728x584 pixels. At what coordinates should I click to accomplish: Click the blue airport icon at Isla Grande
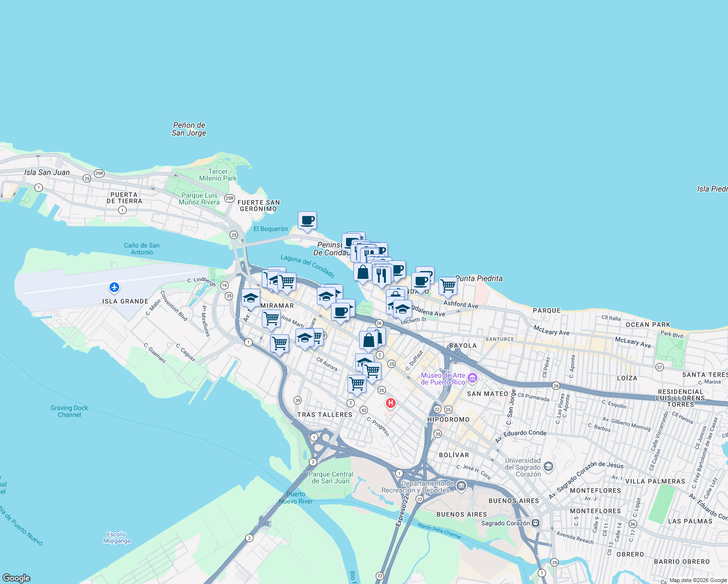(x=114, y=287)
